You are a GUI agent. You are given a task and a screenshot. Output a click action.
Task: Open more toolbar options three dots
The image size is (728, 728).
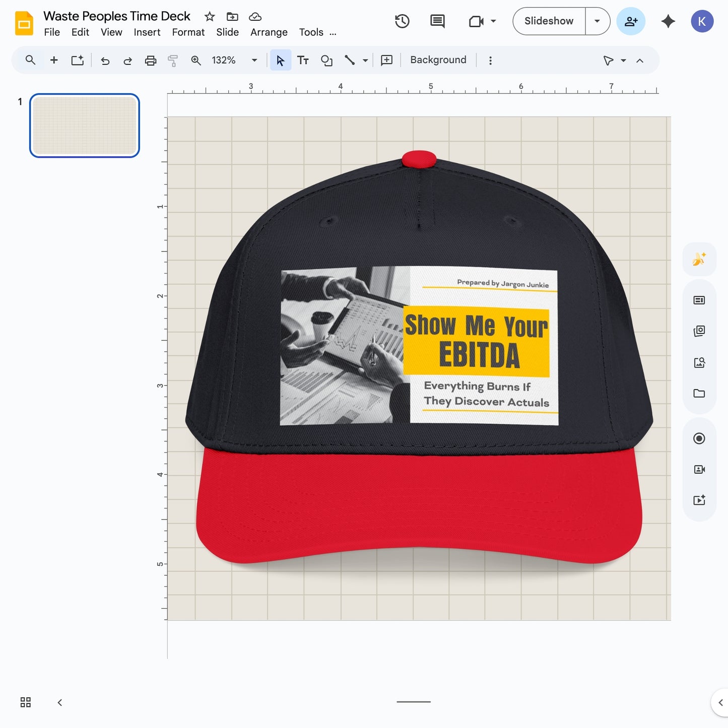pos(490,60)
